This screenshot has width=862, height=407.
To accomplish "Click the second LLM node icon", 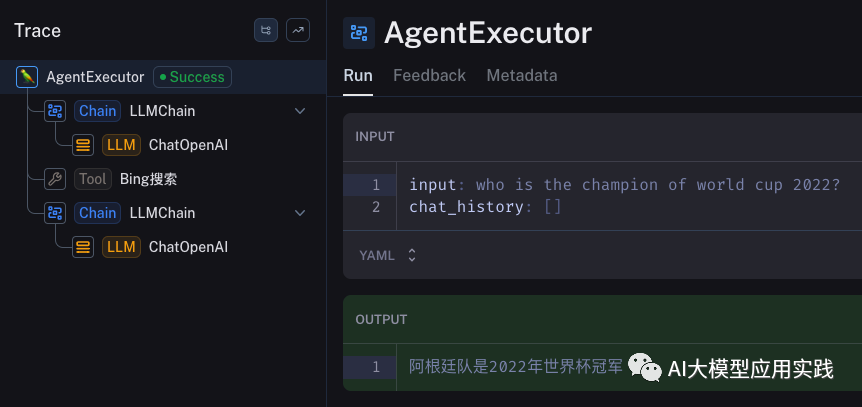I will [84, 246].
